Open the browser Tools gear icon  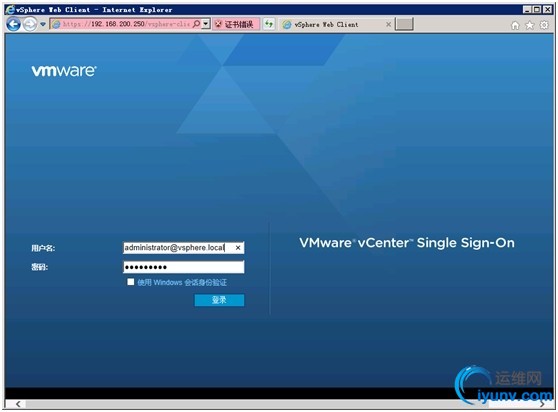click(544, 25)
